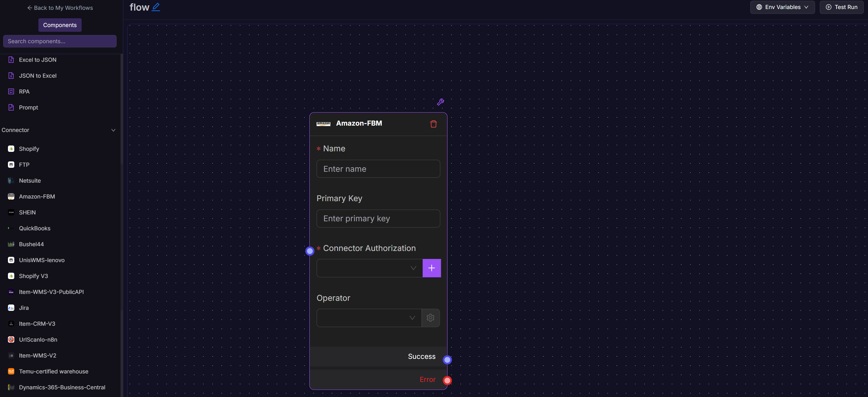Click the UrlScanIo-n8n connector icon

tap(11, 339)
